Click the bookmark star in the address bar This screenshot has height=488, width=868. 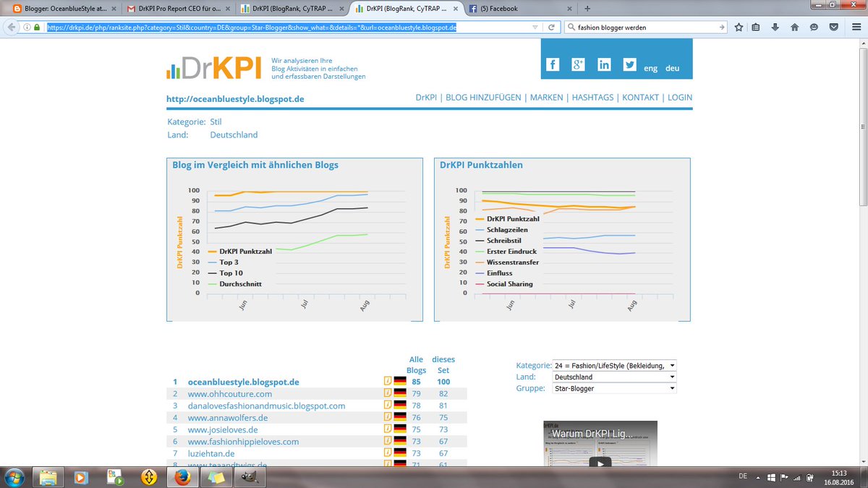point(738,25)
